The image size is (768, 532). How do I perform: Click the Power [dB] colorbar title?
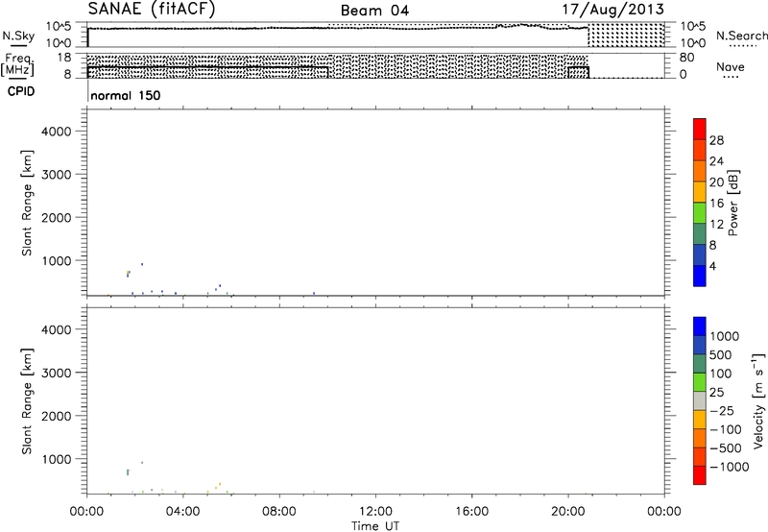[x=733, y=203]
